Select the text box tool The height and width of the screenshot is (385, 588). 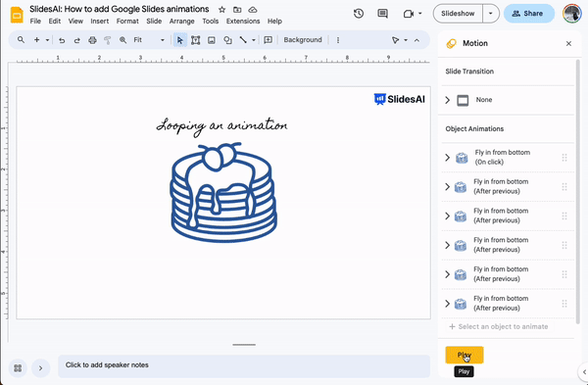(x=195, y=40)
